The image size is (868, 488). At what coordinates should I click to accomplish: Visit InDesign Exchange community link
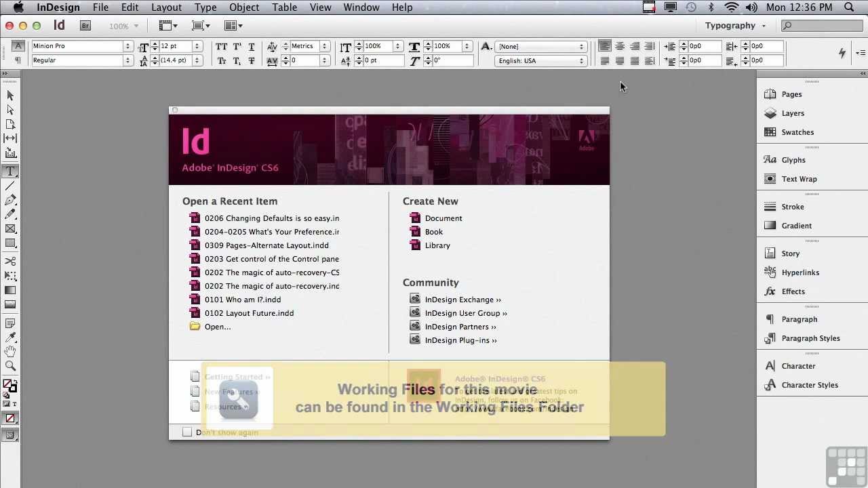click(x=456, y=300)
